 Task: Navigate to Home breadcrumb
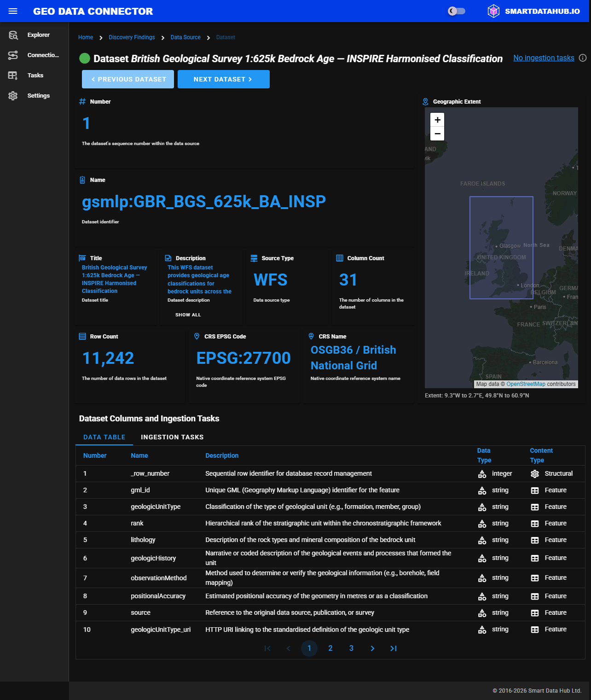pos(86,37)
